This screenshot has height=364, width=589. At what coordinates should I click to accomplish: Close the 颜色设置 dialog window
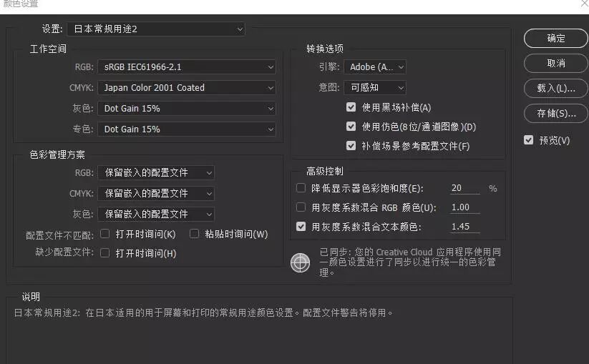point(585,4)
